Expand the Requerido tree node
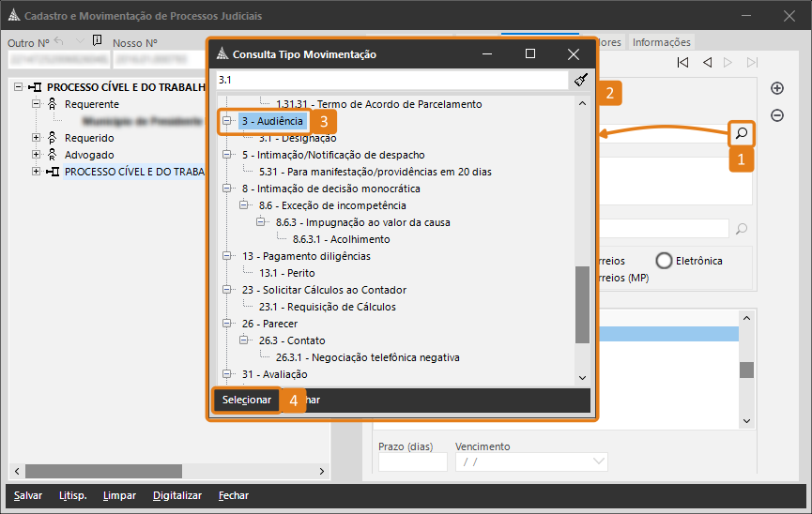The height and width of the screenshot is (514, 812). (38, 138)
